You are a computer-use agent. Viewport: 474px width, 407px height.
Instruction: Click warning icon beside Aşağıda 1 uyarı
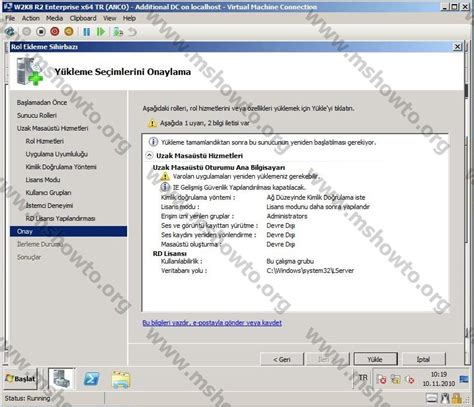tap(152, 123)
